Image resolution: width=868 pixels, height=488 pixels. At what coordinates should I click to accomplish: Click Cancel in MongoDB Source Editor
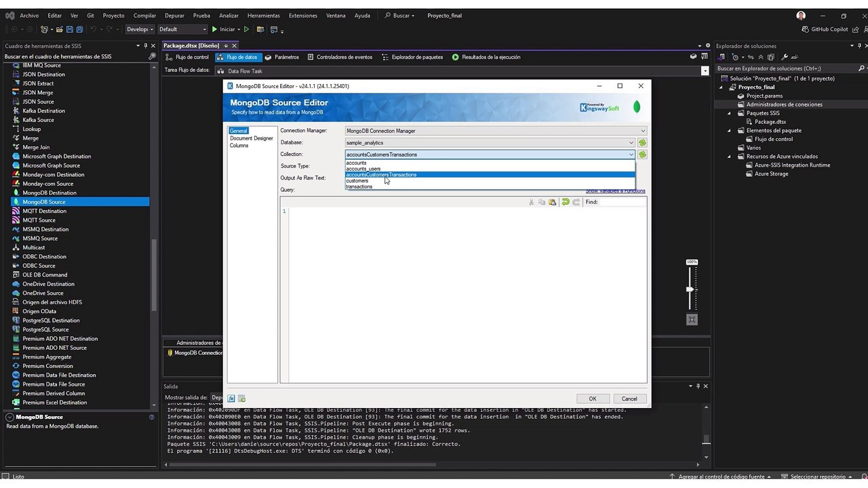click(x=629, y=399)
